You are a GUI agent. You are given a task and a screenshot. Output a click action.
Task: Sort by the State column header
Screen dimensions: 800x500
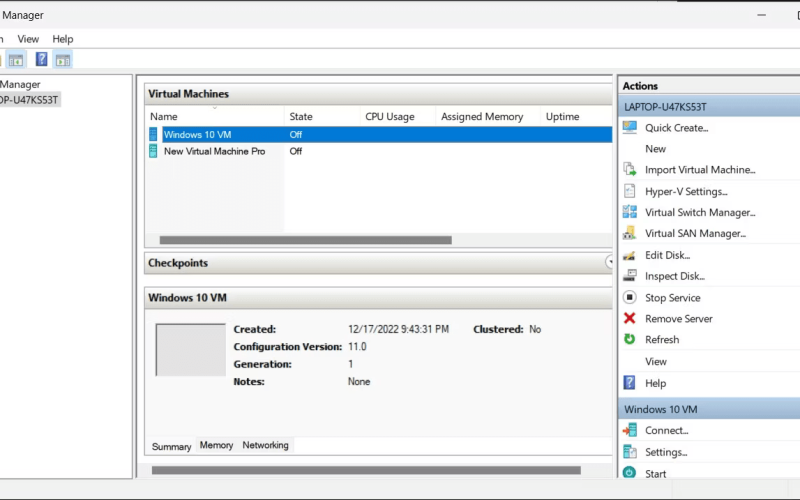pos(322,116)
